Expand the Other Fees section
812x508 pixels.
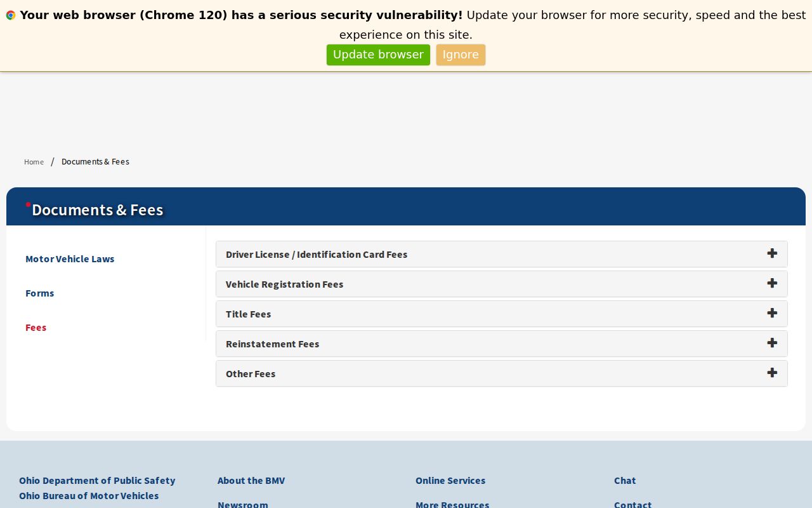click(x=502, y=373)
